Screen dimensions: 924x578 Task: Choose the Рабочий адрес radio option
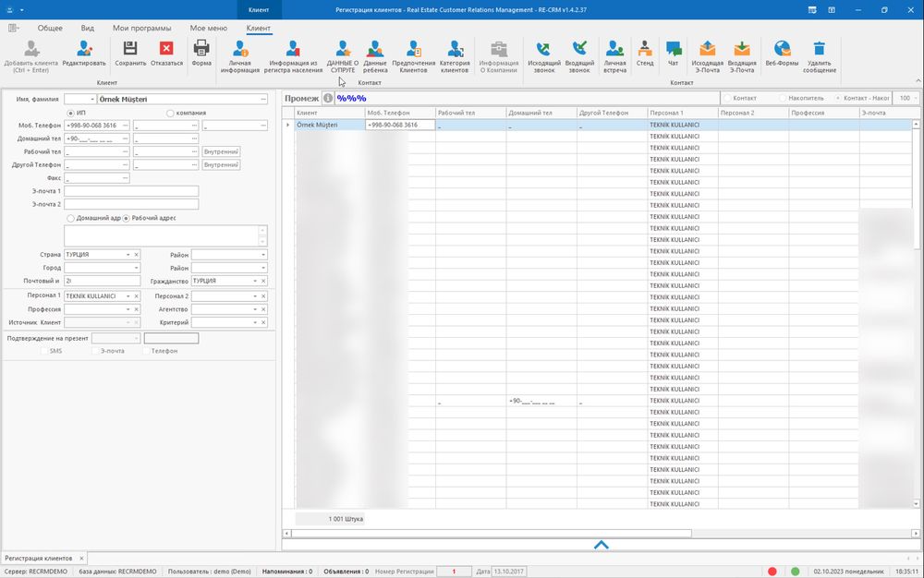126,219
